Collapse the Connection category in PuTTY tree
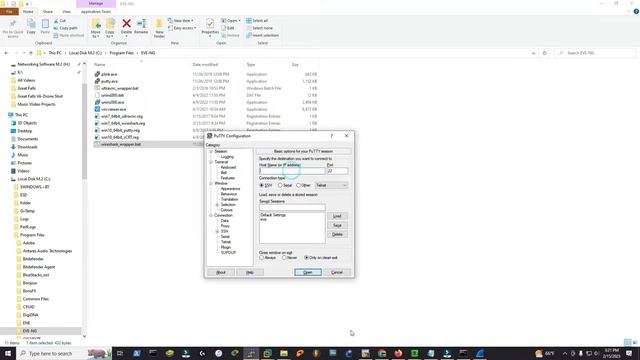The height and width of the screenshot is (360, 640). [x=211, y=216]
